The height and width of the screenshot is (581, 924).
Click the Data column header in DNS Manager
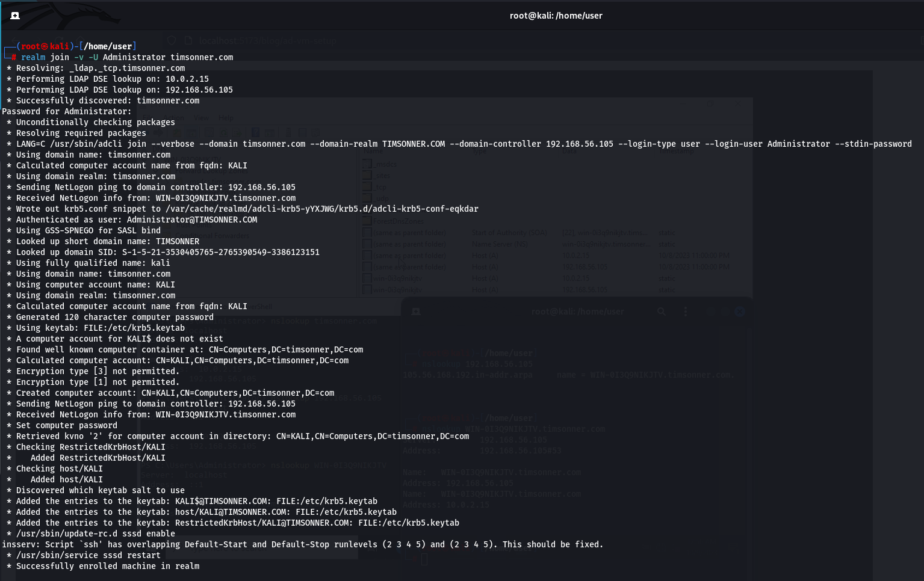[569, 152]
